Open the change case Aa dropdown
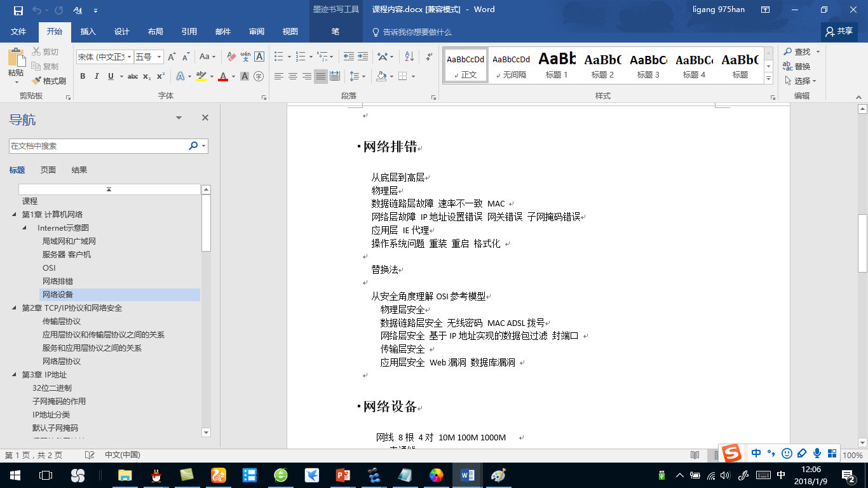The height and width of the screenshot is (488, 868). click(207, 57)
